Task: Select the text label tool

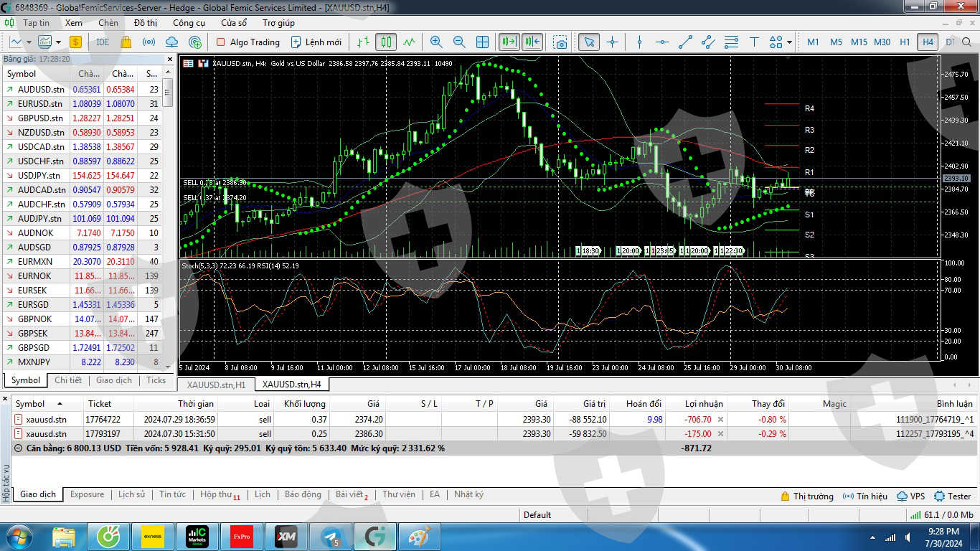Action: pyautogui.click(x=754, y=42)
